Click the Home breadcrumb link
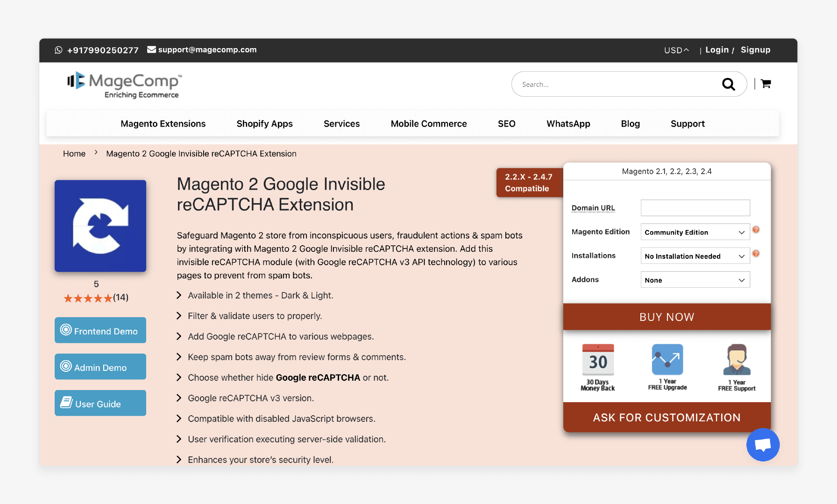The height and width of the screenshot is (504, 837). (x=74, y=154)
